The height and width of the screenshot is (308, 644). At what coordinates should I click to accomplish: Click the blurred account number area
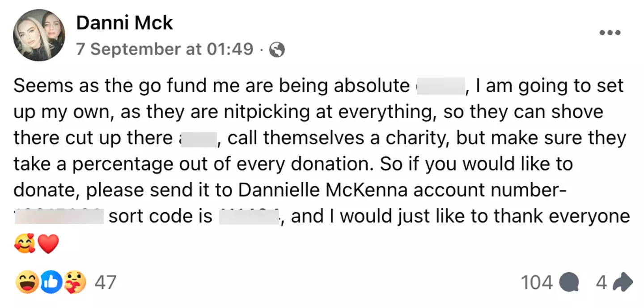tap(59, 217)
